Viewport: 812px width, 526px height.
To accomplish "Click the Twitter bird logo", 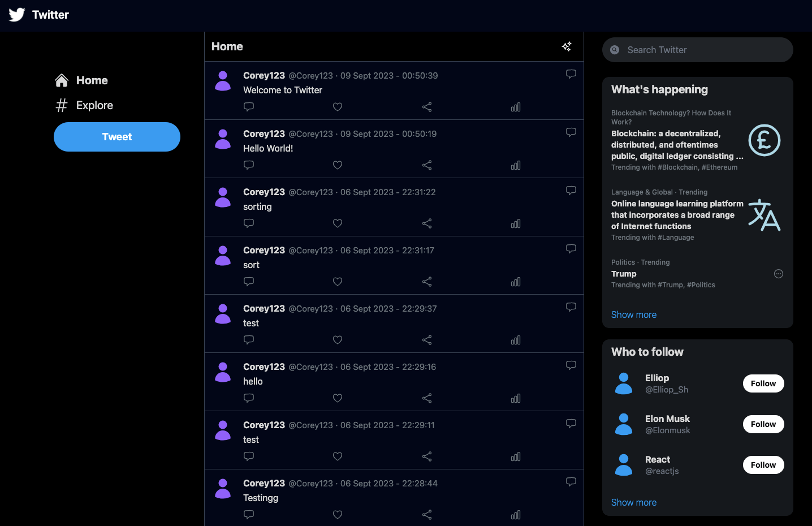I will pyautogui.click(x=17, y=15).
